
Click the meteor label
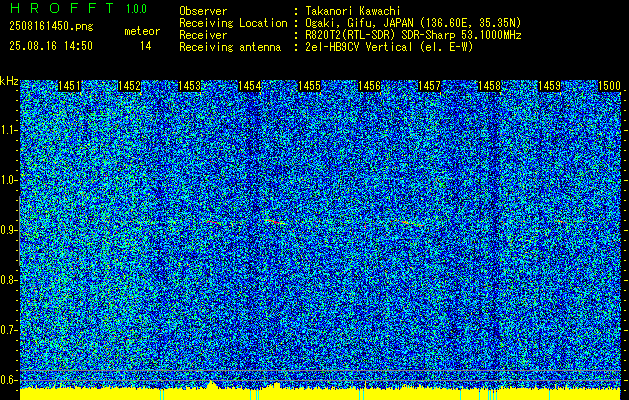pos(142,31)
